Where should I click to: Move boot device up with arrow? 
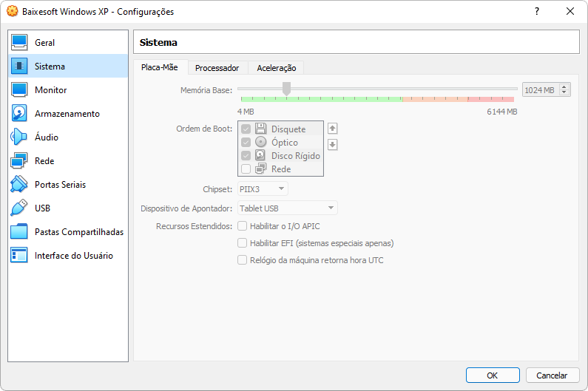click(332, 129)
